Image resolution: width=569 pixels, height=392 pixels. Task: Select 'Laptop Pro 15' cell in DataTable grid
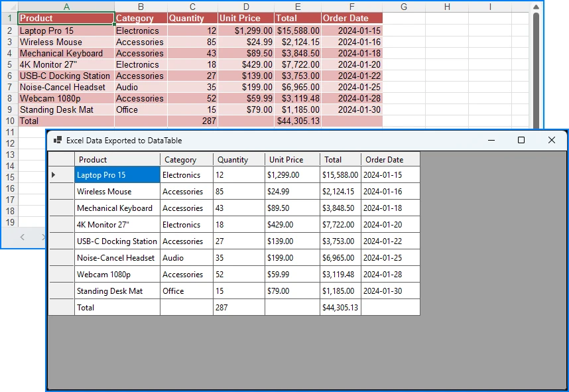click(117, 175)
